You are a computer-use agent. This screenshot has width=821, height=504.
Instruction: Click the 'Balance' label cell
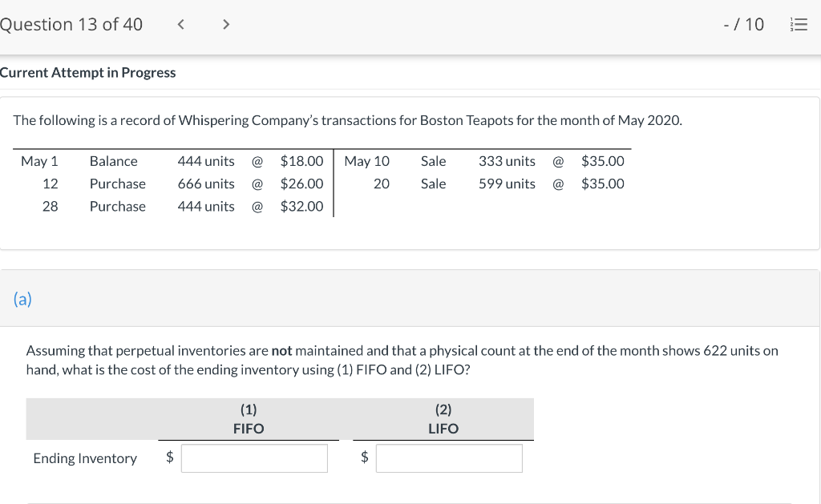[x=114, y=161]
